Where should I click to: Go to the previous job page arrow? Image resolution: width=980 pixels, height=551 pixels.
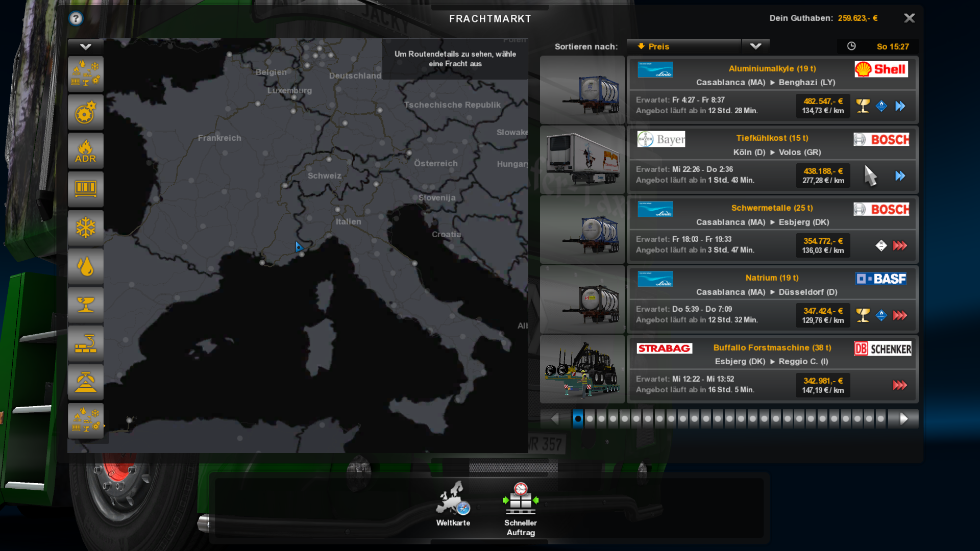click(x=555, y=419)
